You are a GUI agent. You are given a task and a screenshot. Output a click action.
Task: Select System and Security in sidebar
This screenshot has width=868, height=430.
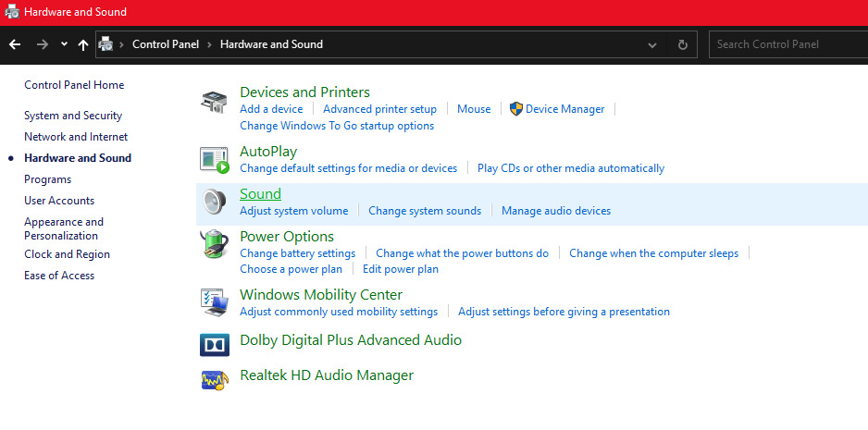tap(73, 116)
